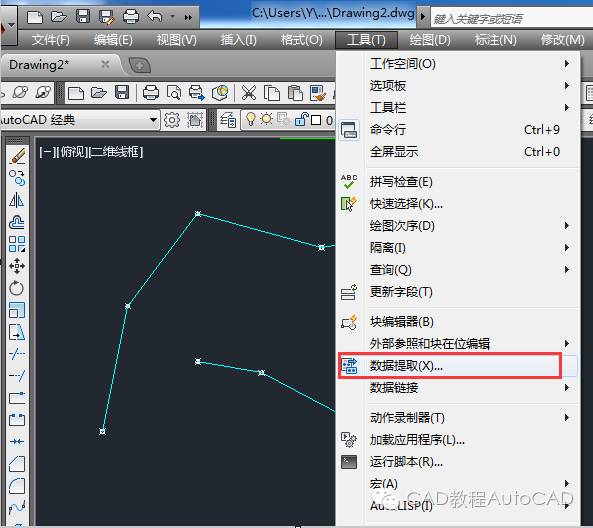Screen dimensions: 593x528
Task: Choose 加载应用程序(L)... entry
Action: [x=458, y=440]
